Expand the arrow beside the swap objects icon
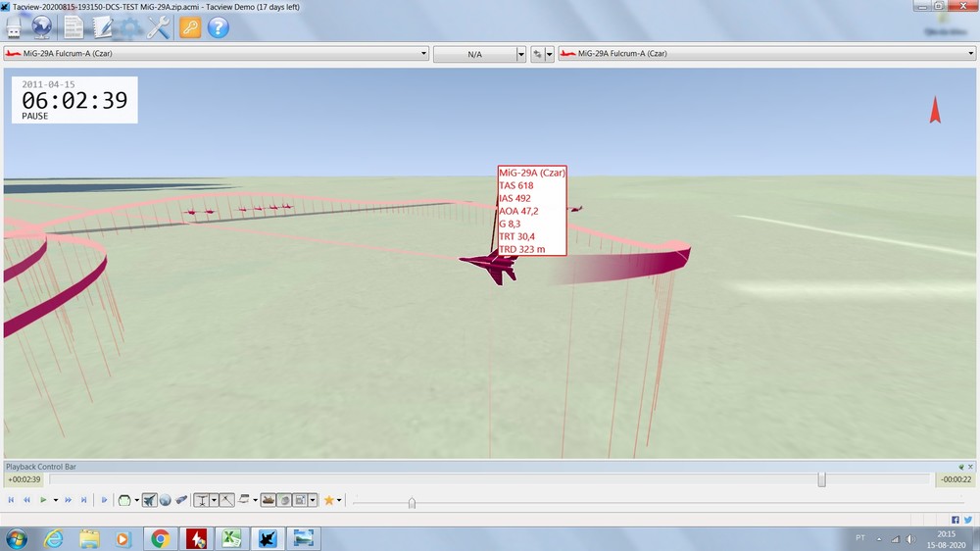Image resolution: width=980 pixels, height=551 pixels. pos(550,54)
